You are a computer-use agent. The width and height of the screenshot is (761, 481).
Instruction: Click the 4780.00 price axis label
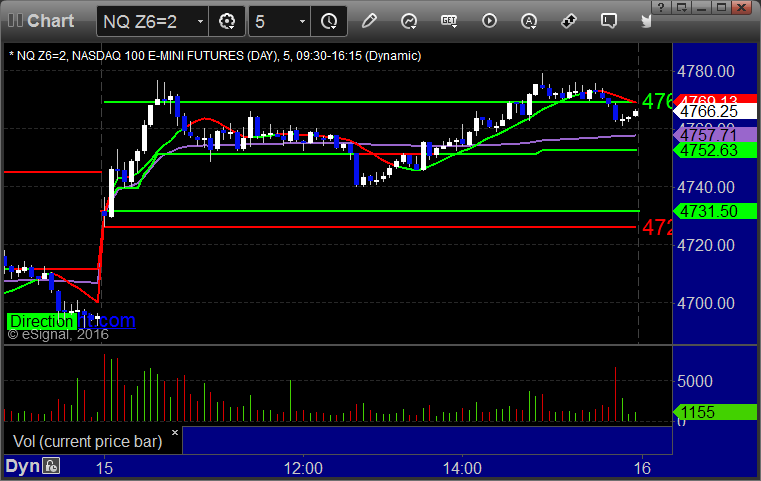coord(706,71)
